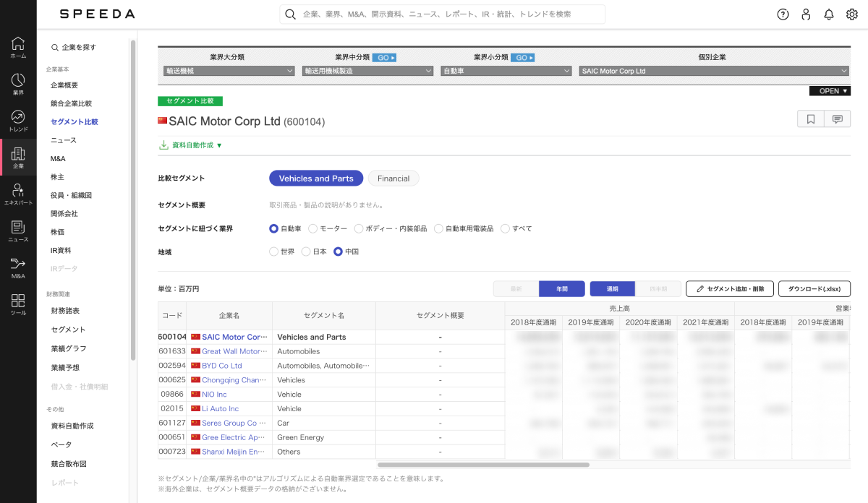
Task: Expand the 業界大分類 輸送機械 dropdown
Action: click(x=227, y=71)
